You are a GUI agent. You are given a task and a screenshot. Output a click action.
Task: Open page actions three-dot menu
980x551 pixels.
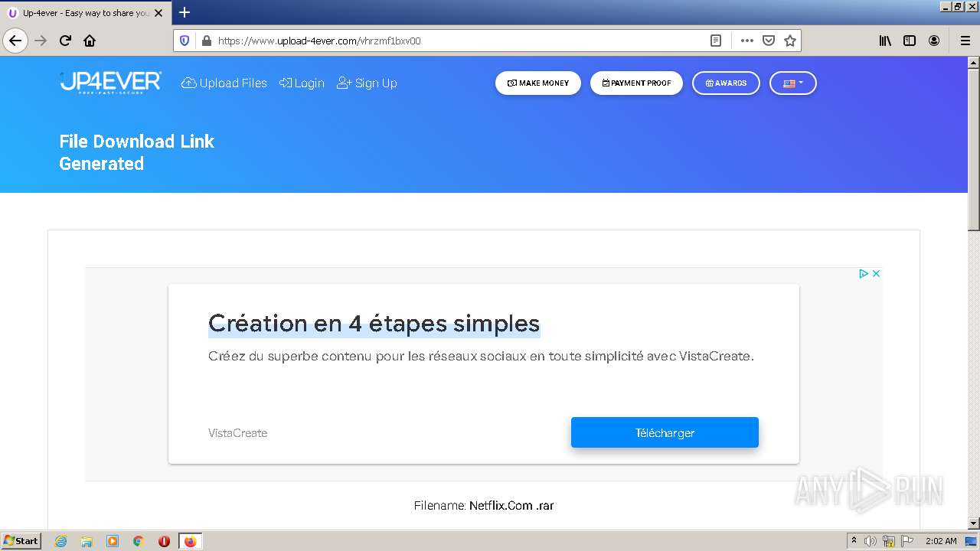pyautogui.click(x=747, y=41)
